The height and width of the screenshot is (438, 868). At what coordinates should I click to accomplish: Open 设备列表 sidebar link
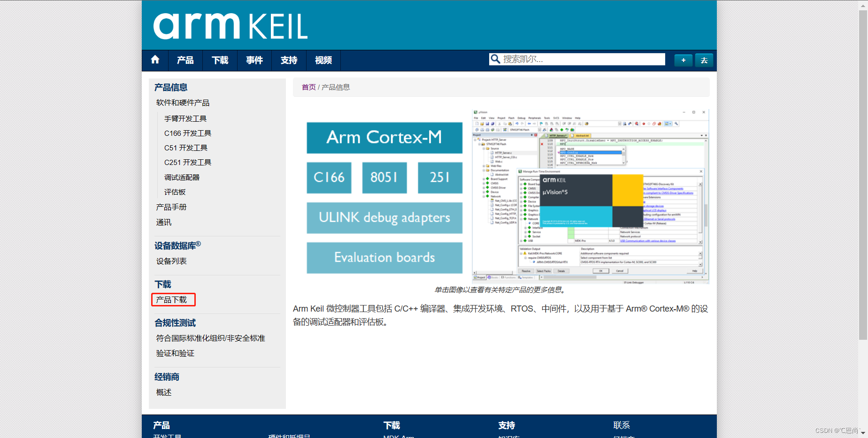pyautogui.click(x=171, y=261)
